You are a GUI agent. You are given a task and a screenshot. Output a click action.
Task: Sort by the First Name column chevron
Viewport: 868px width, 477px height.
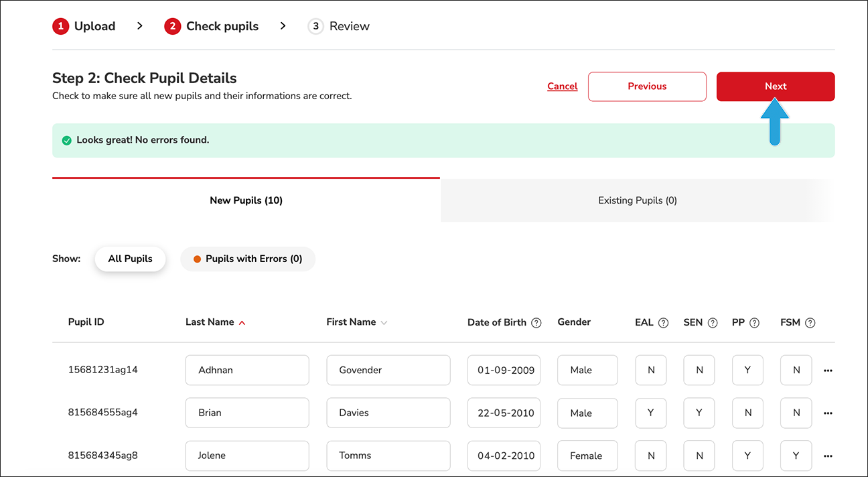[x=384, y=322]
